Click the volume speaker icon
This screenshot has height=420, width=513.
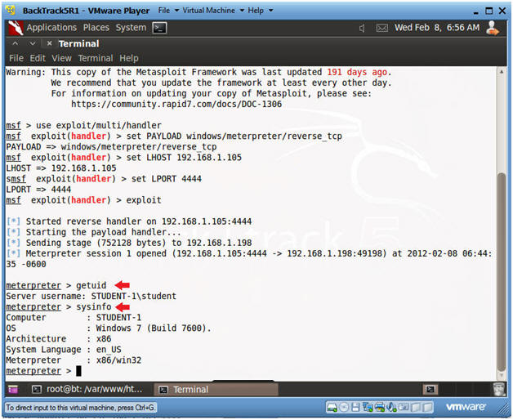click(x=362, y=28)
